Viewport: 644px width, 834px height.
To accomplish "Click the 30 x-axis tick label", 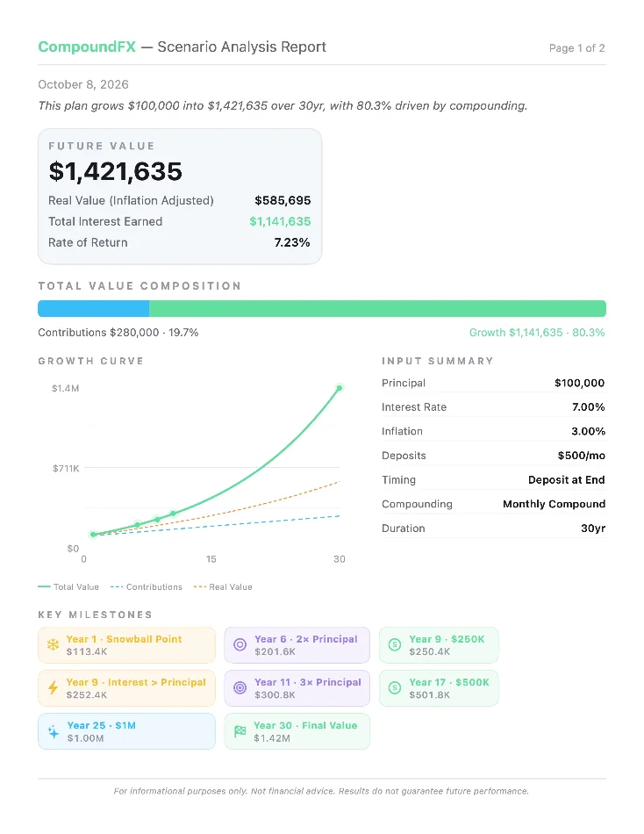I will 340,559.
